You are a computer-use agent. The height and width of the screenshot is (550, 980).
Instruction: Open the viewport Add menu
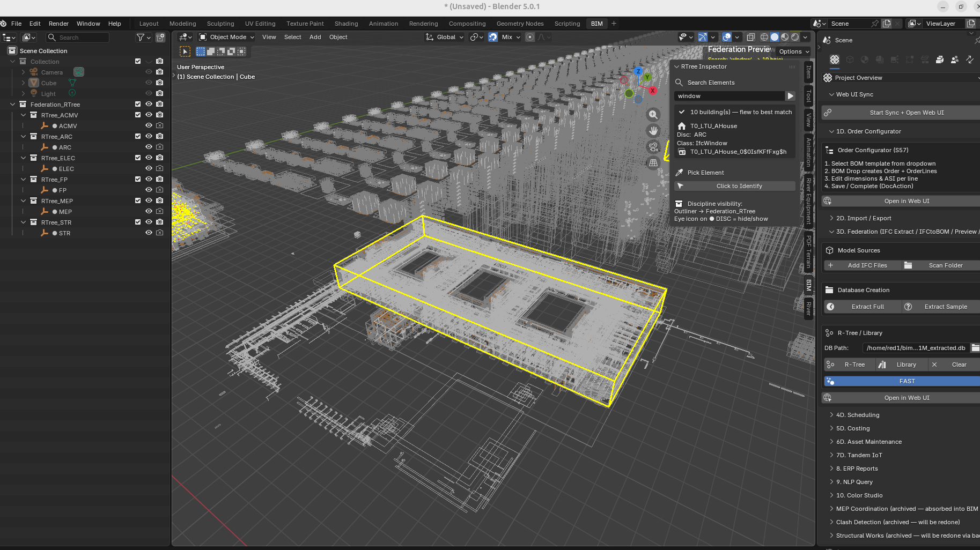(x=315, y=37)
